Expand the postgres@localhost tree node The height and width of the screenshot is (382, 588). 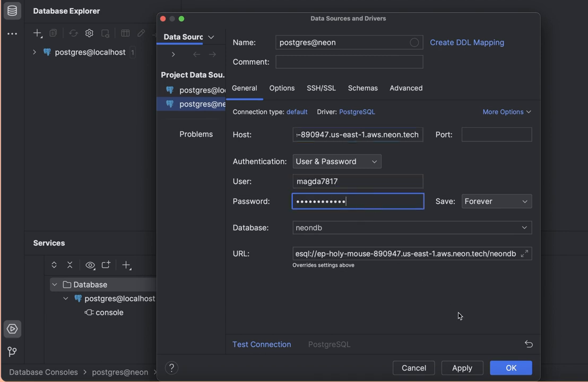tap(34, 52)
